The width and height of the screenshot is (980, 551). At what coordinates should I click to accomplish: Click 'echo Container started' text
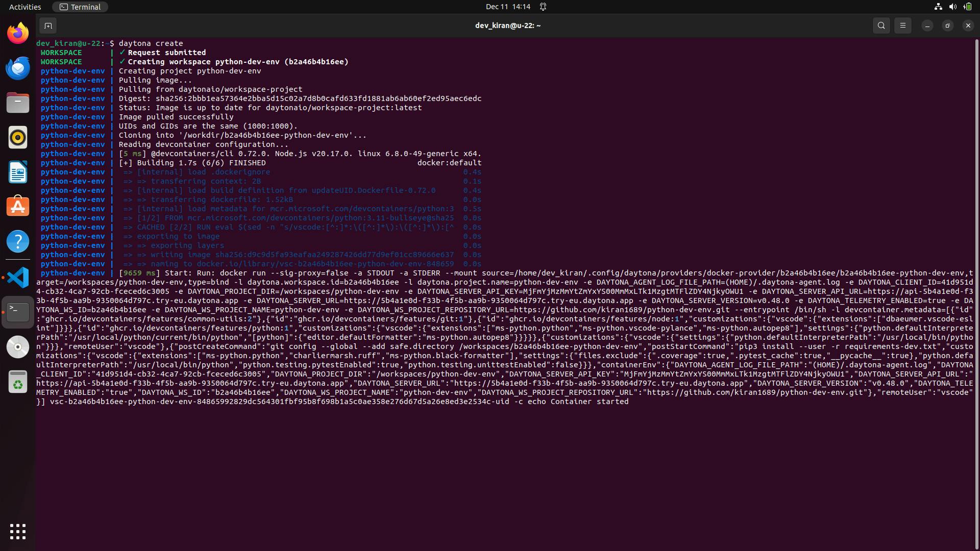click(x=578, y=402)
